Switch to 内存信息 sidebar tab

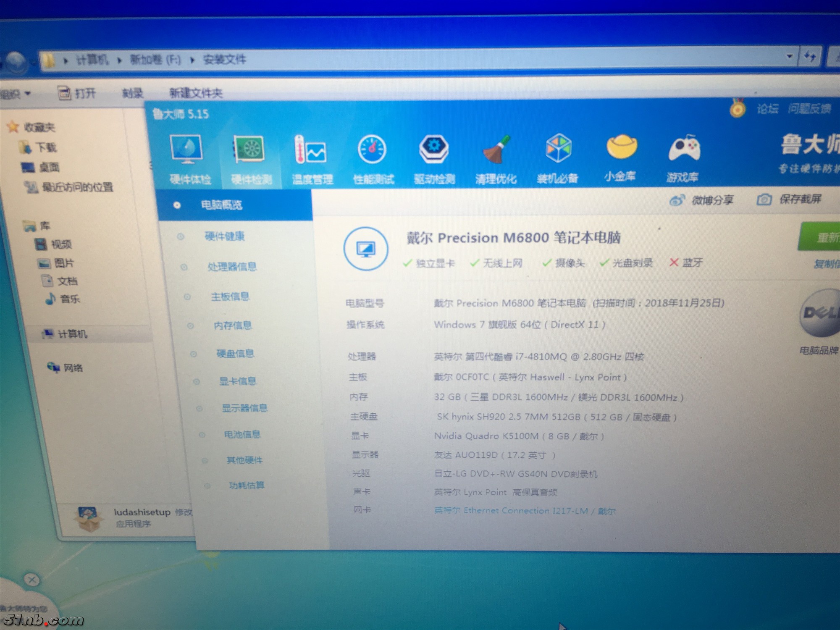[x=232, y=325]
